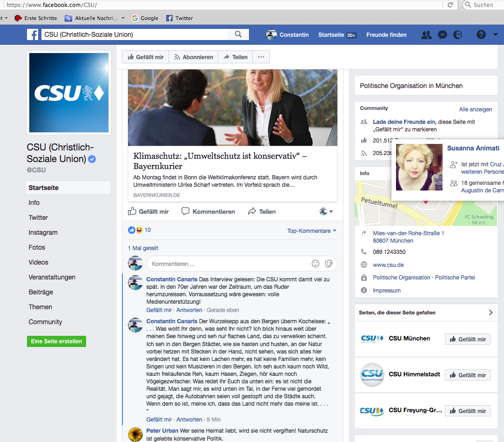Open more options ellipsis button

[261, 57]
